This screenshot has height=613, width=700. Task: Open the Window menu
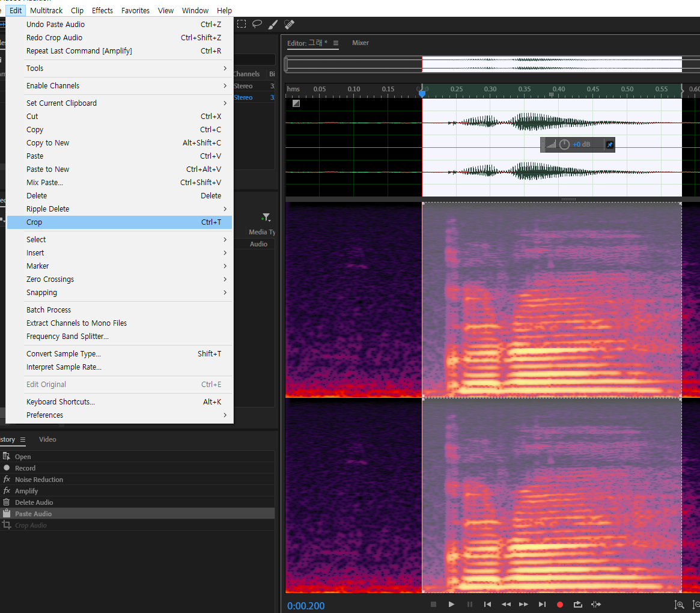195,10
